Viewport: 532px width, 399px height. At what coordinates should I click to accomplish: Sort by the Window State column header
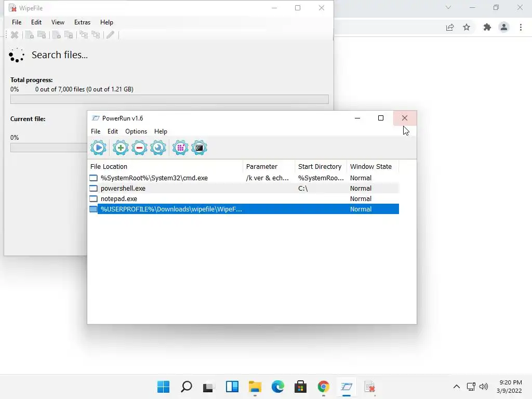coord(373,167)
